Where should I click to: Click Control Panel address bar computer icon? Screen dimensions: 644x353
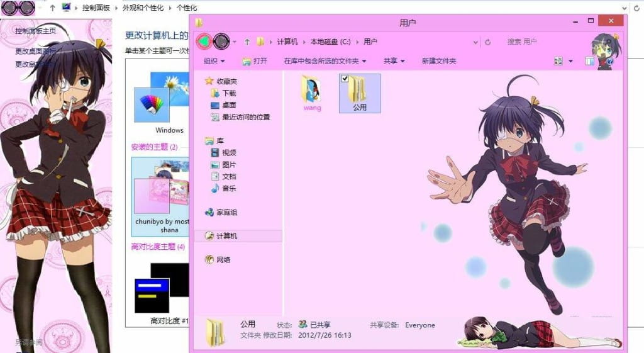66,8
